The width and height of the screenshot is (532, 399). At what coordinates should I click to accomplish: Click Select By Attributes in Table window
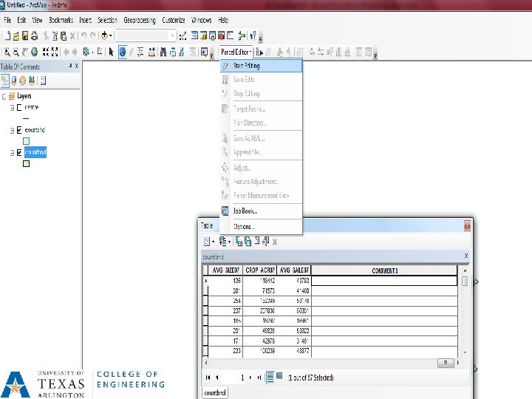point(239,242)
